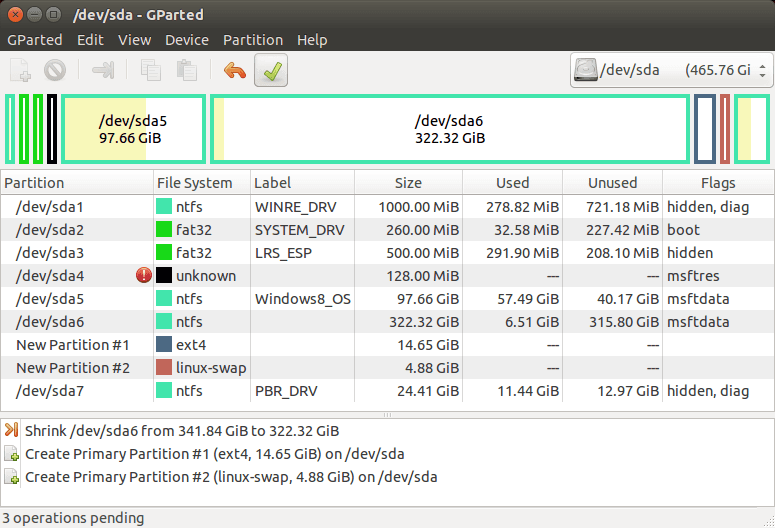Click the New partition toolbar icon
Image resolution: width=775 pixels, height=528 pixels.
click(x=20, y=70)
